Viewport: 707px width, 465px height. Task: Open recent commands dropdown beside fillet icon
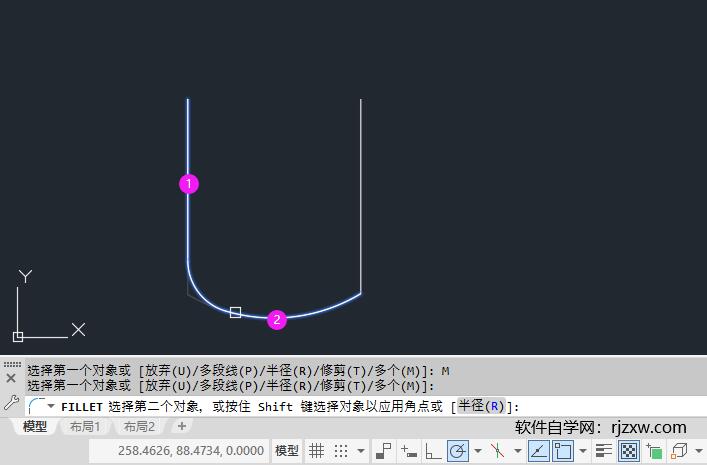coord(51,406)
